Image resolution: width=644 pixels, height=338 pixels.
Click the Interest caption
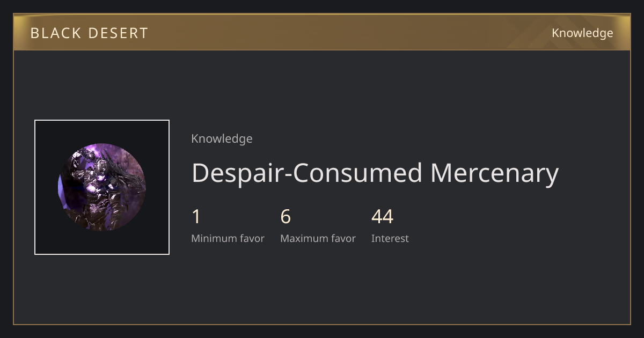pos(390,239)
